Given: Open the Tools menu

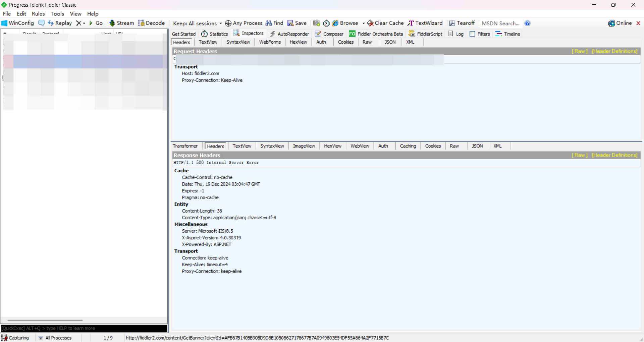Looking at the screenshot, I should coord(57,14).
